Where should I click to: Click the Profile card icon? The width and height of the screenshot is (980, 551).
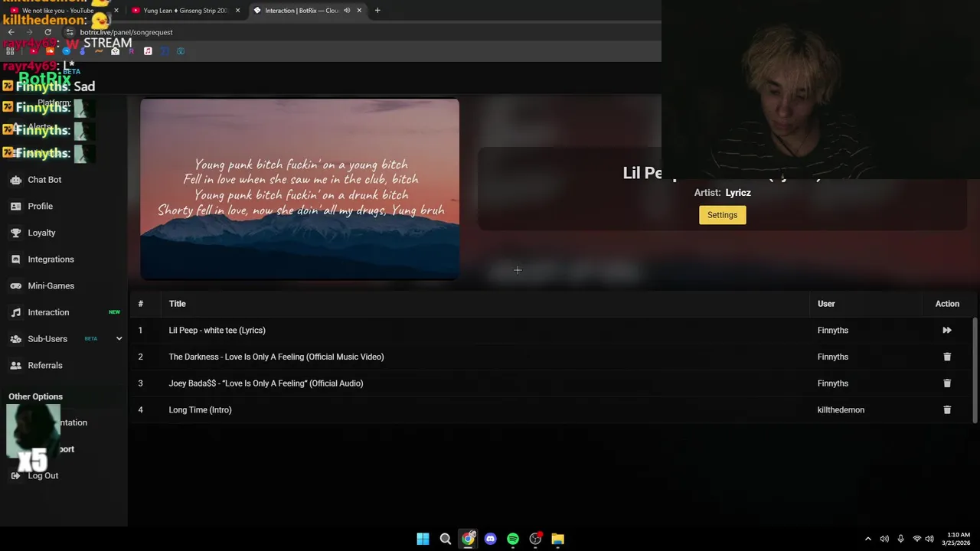[x=15, y=207]
